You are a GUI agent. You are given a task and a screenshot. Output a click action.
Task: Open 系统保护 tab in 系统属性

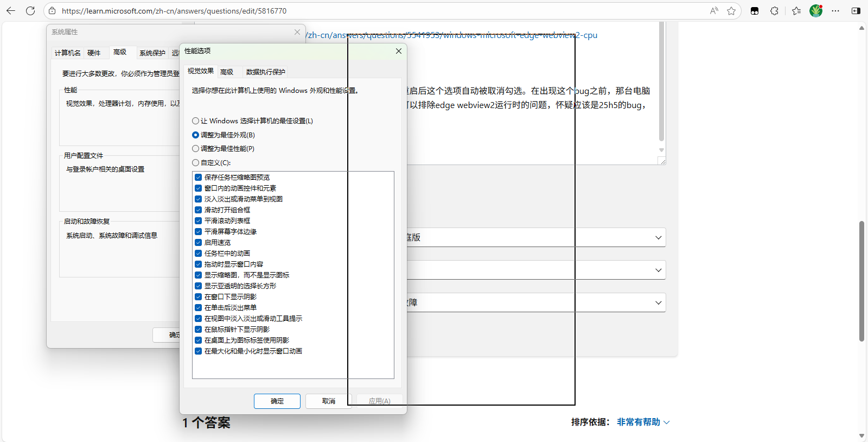point(152,53)
